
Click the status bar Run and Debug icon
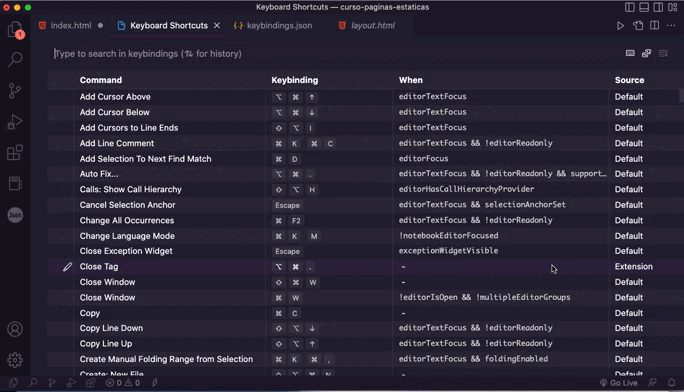[x=71, y=383]
